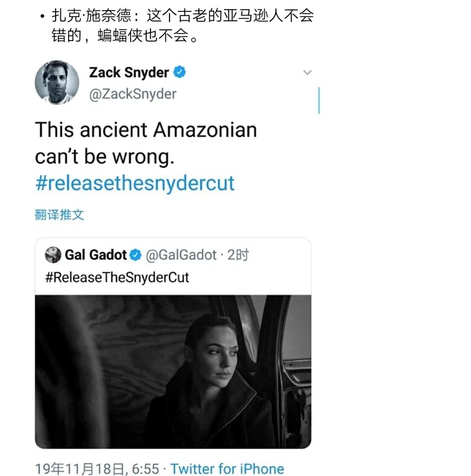Image resolution: width=471 pixels, height=476 pixels.
Task: Click the 2时 timestamp on quoted tweet
Action: coord(238,255)
